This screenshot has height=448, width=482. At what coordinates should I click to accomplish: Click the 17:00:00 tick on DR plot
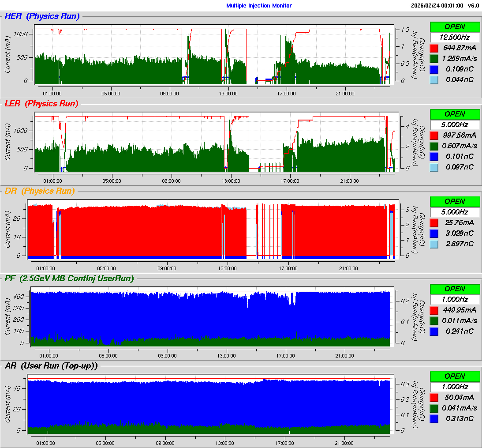pos(288,268)
